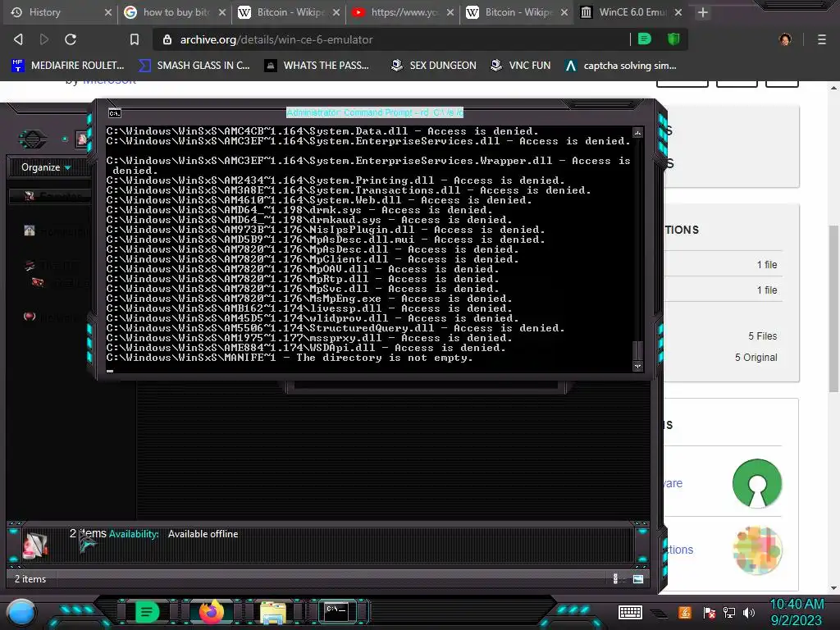Click the Java update tray icon

685,612
